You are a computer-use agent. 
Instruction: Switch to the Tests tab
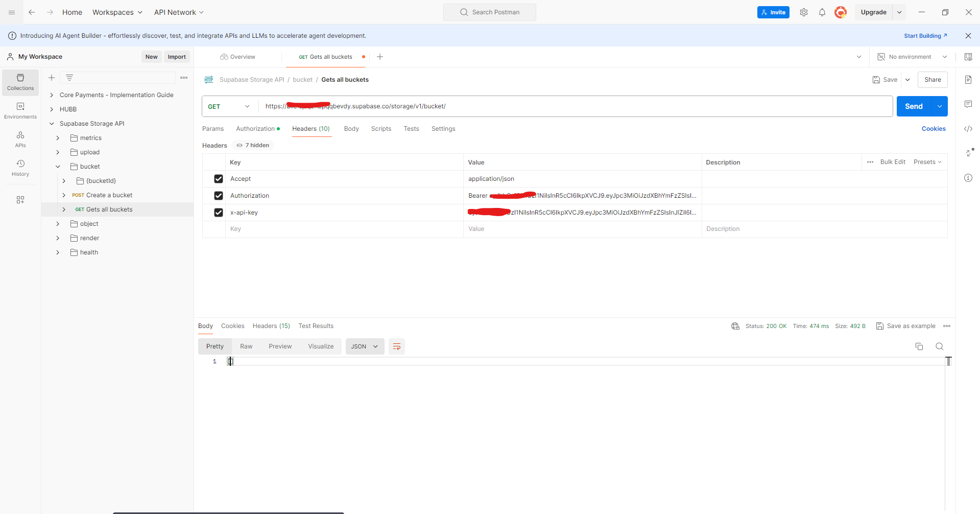coord(411,129)
